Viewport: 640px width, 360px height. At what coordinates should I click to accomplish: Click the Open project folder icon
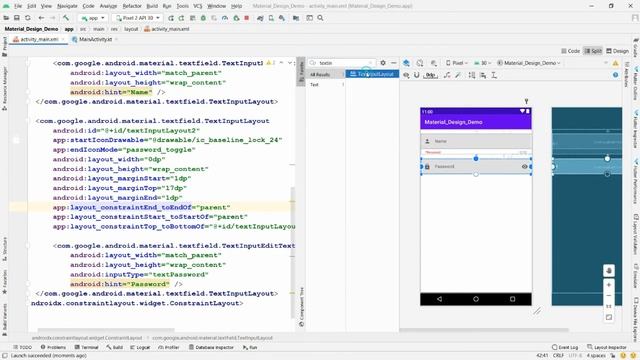(x=6, y=18)
